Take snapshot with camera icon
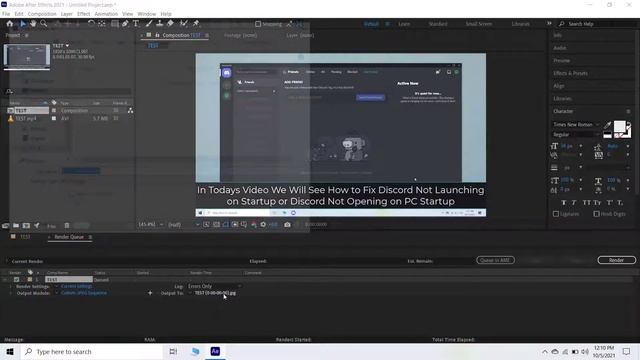Image resolution: width=640 pixels, height=360 pixels. click(287, 224)
